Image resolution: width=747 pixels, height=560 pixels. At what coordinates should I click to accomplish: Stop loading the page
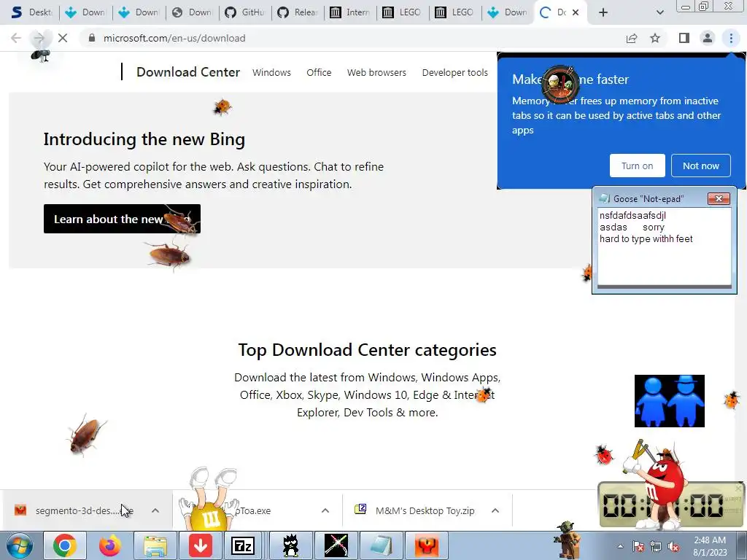tap(63, 38)
